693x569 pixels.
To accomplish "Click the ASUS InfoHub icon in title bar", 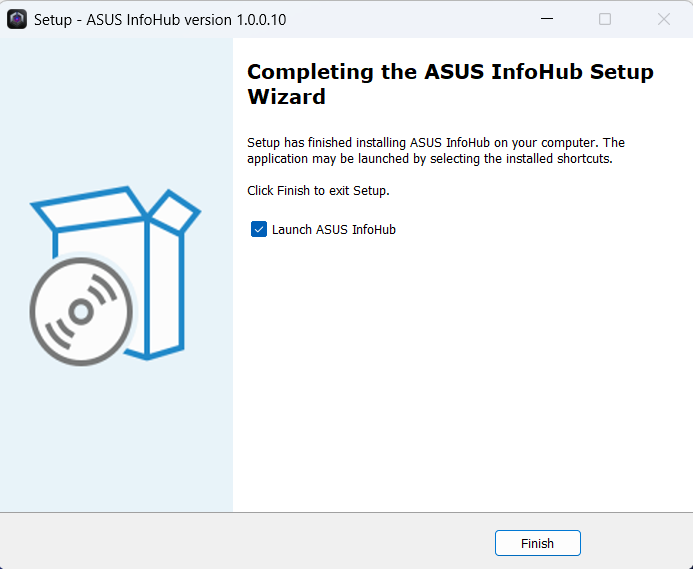I will point(17,19).
